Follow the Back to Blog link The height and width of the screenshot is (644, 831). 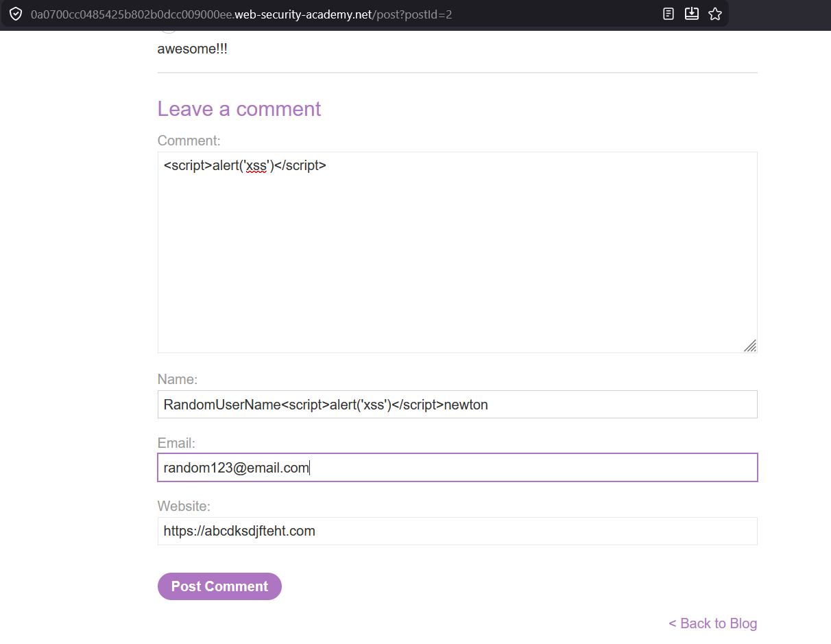[713, 623]
